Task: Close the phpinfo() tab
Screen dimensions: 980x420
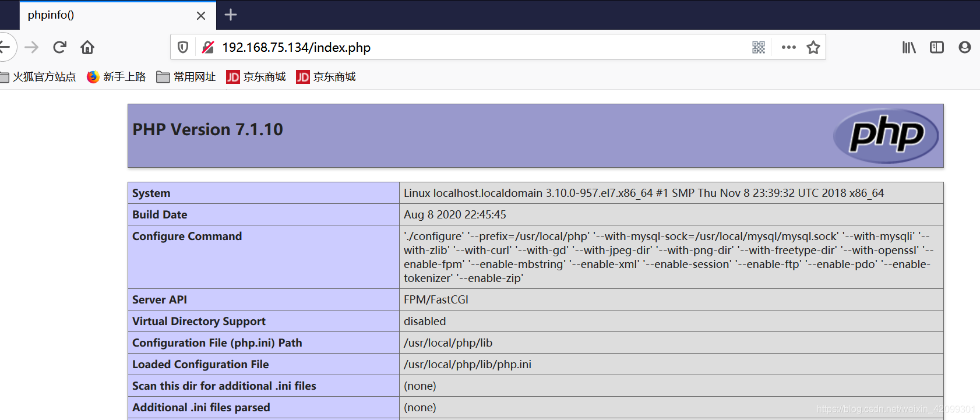Action: (x=201, y=16)
